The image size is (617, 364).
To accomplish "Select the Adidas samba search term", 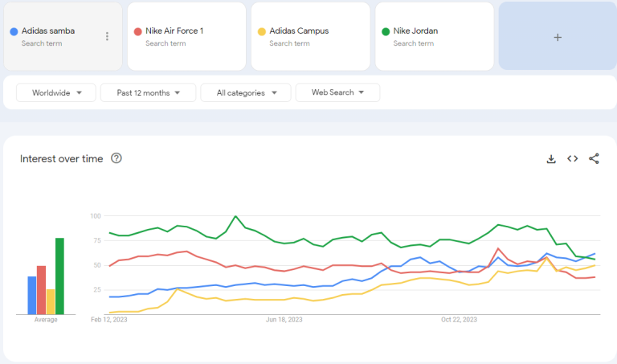I will tap(48, 31).
